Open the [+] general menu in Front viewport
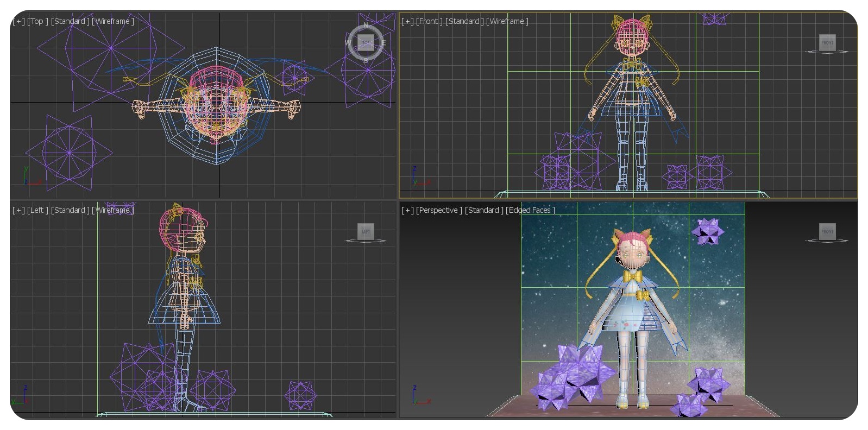The width and height of the screenshot is (868, 430). [x=408, y=21]
